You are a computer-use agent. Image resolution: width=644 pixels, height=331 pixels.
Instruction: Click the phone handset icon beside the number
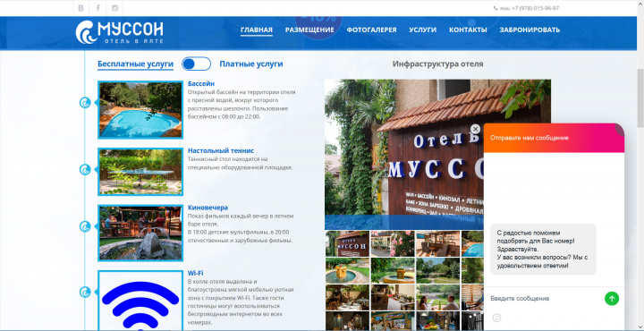tap(496, 8)
